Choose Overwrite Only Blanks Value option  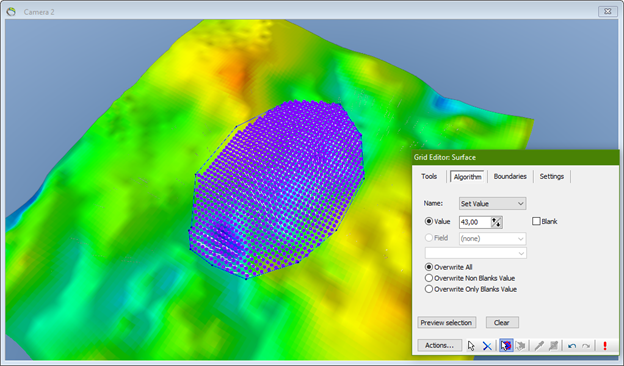[429, 289]
